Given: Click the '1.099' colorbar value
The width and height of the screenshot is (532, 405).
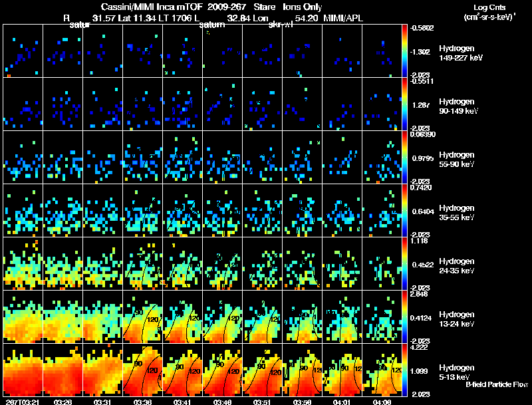Looking at the screenshot, I should pos(419,372).
